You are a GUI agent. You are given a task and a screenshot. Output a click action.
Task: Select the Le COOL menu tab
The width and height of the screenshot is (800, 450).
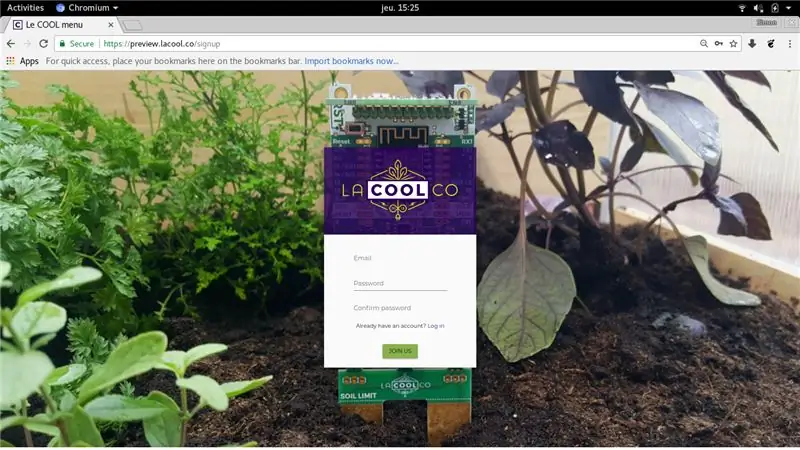point(61,24)
